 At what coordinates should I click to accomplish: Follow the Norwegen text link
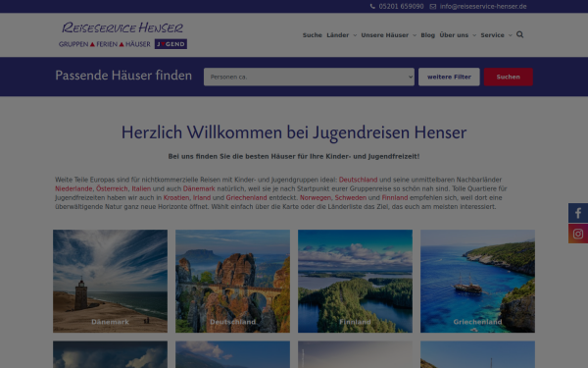tap(316, 197)
